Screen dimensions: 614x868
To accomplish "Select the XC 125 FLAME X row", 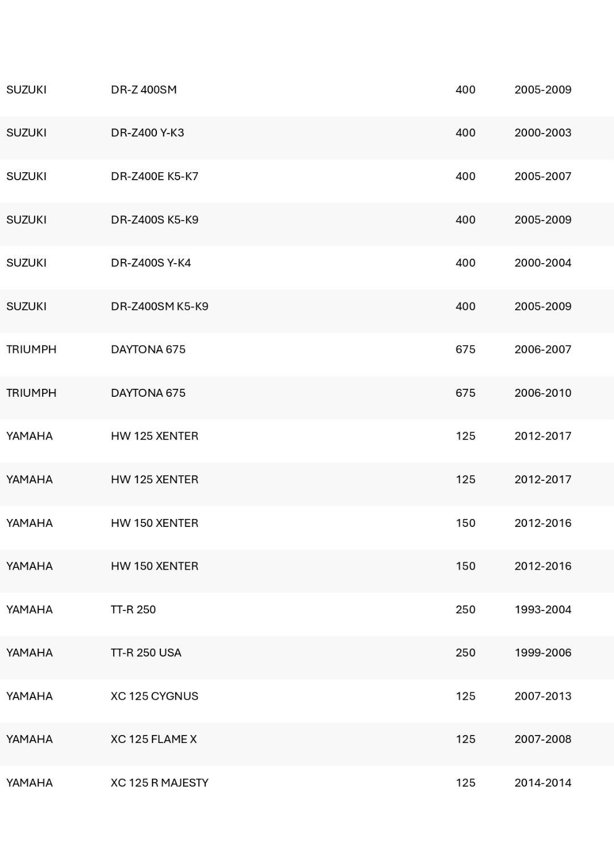I will tap(307, 739).
